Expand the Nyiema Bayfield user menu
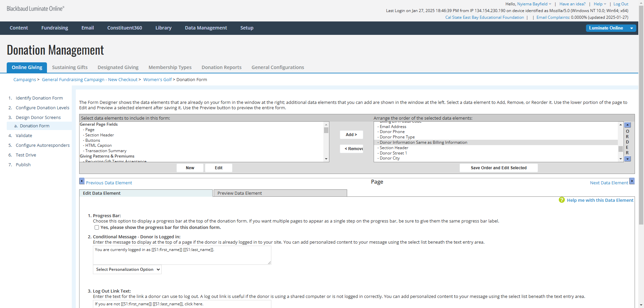Image resolution: width=644 pixels, height=308 pixels. [x=534, y=4]
